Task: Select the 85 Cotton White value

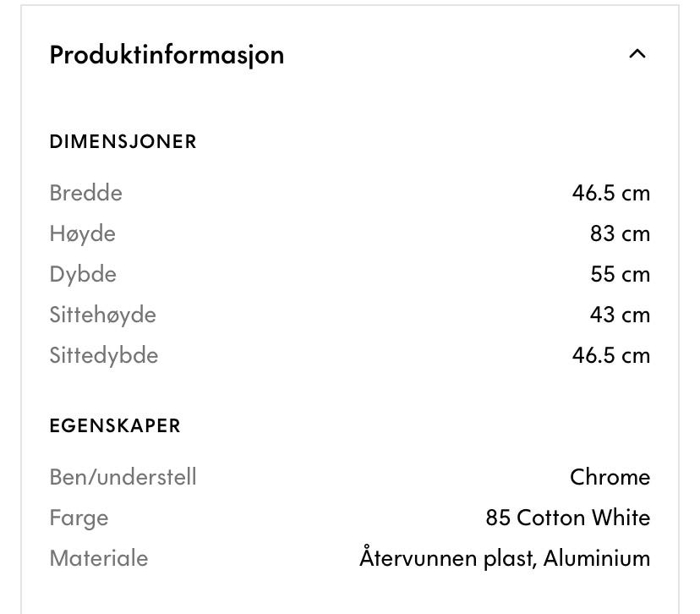Action: [x=568, y=518]
